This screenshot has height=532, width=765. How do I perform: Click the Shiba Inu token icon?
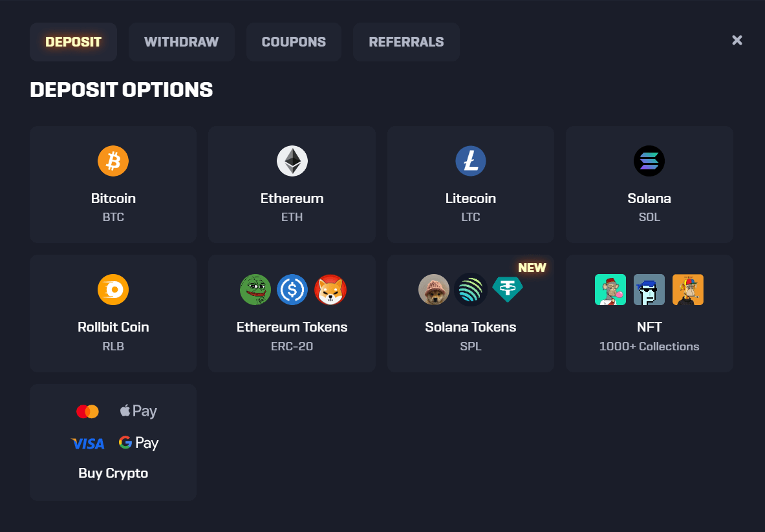[x=330, y=290]
